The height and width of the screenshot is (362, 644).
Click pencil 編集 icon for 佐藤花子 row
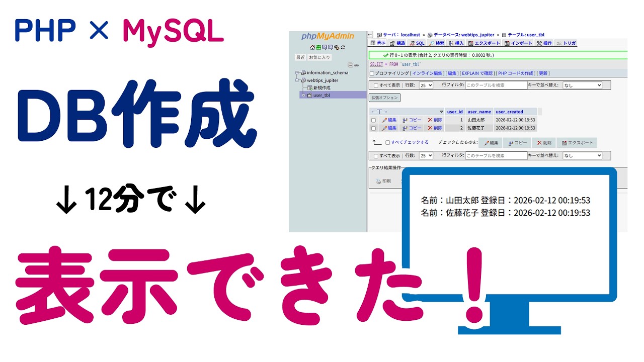(384, 128)
